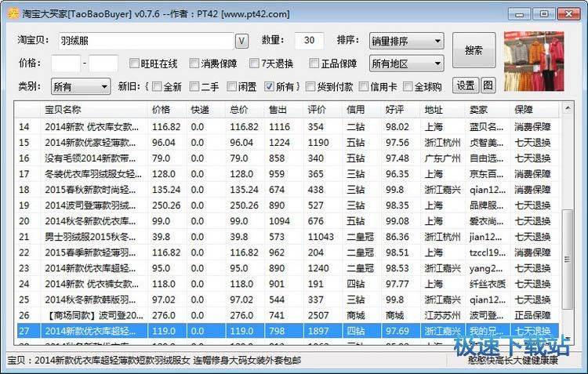This screenshot has width=588, height=374.
Task: Enable the 旺旺在线 checkbox
Action: (133, 64)
